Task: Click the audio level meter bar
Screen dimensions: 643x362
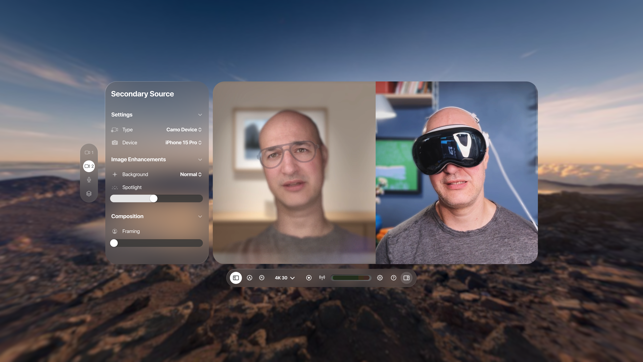Action: pos(351,278)
